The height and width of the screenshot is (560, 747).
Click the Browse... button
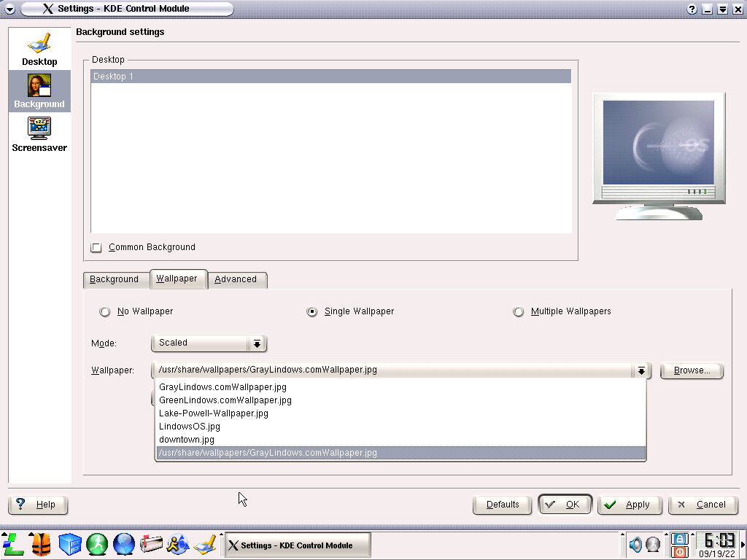point(691,370)
